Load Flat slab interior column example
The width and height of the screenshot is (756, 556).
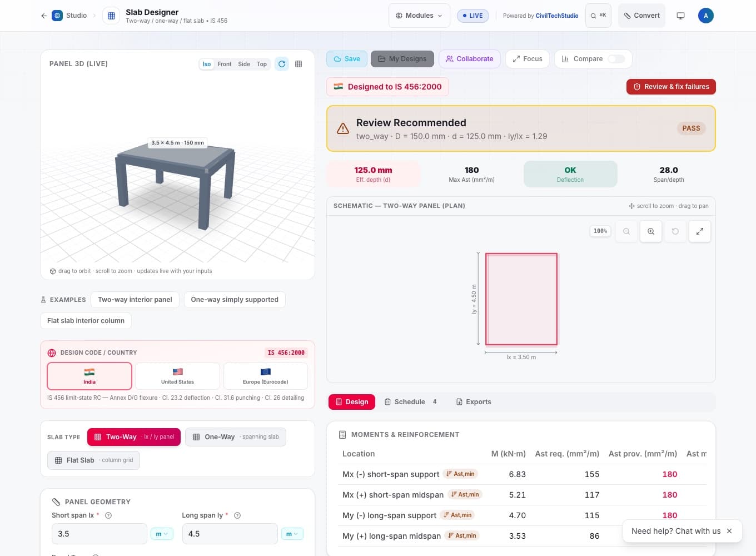86,321
